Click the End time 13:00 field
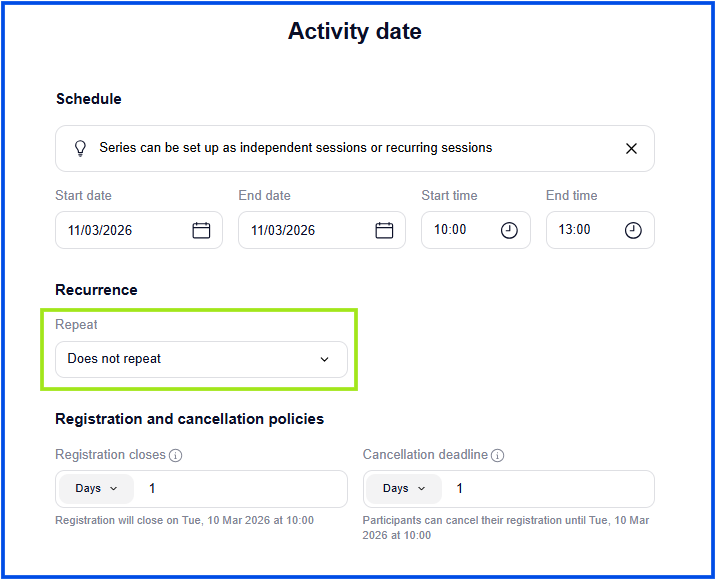This screenshot has height=582, width=716. point(582,230)
